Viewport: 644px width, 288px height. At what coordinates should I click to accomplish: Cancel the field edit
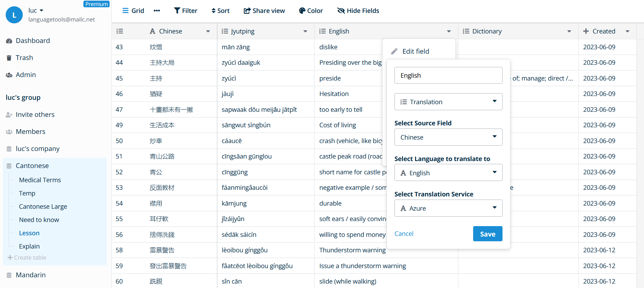[x=404, y=234]
